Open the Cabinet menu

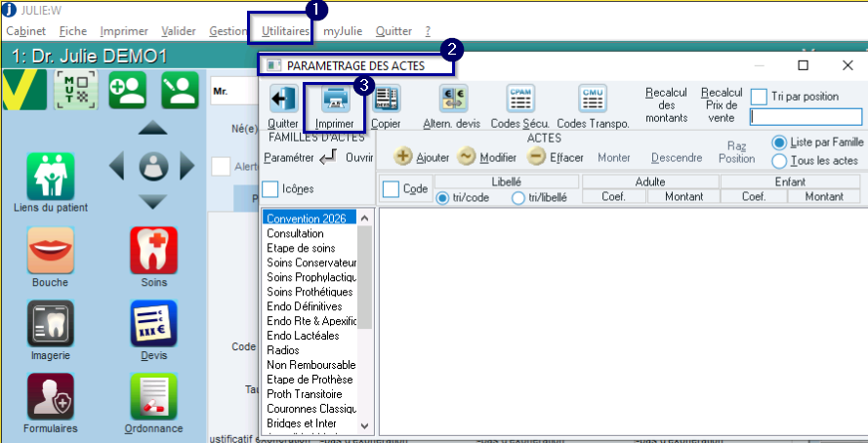pos(26,31)
